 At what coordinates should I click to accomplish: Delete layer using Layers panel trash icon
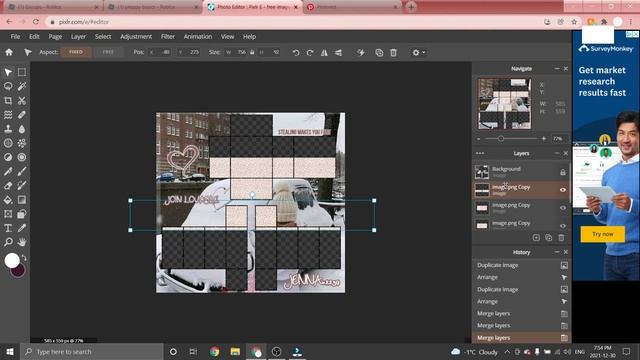pyautogui.click(x=562, y=238)
